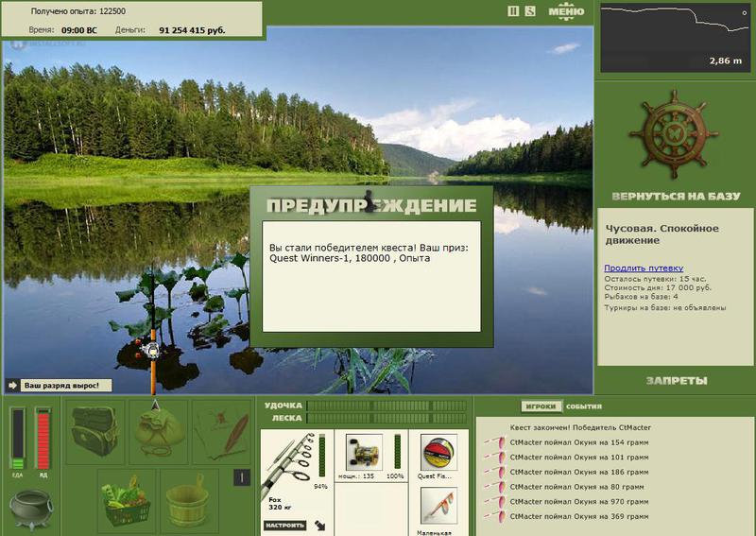Switch to the ИГРОКИ tab
This screenshot has height=536, width=756.
point(541,406)
